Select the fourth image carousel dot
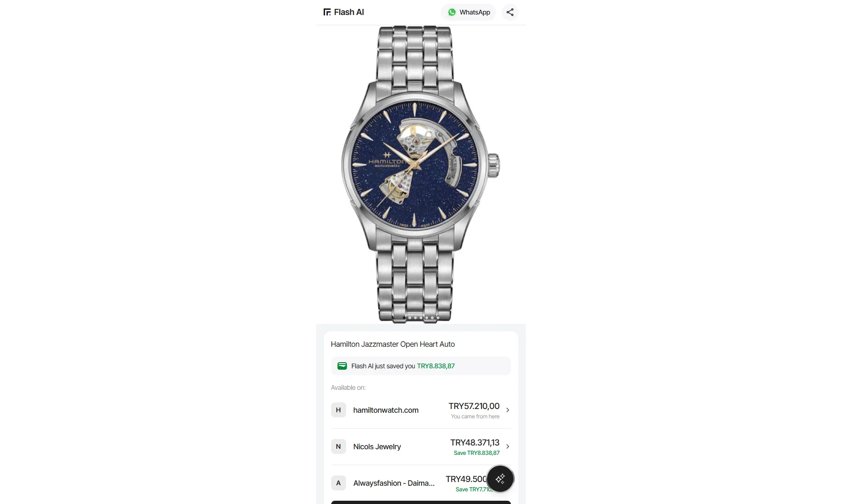This screenshot has width=844, height=504. click(421, 318)
